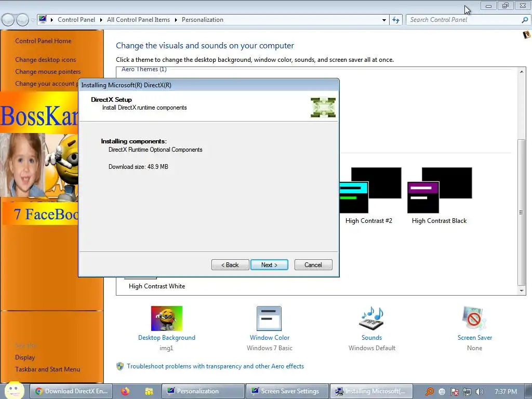This screenshot has height=399, width=532.
Task: Open the Window Color icon
Action: coord(269,318)
